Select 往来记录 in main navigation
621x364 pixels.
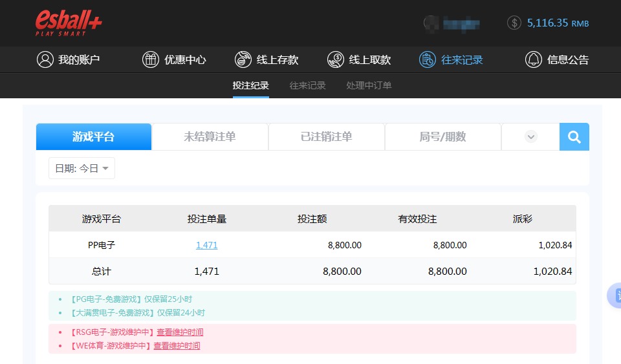(451, 59)
